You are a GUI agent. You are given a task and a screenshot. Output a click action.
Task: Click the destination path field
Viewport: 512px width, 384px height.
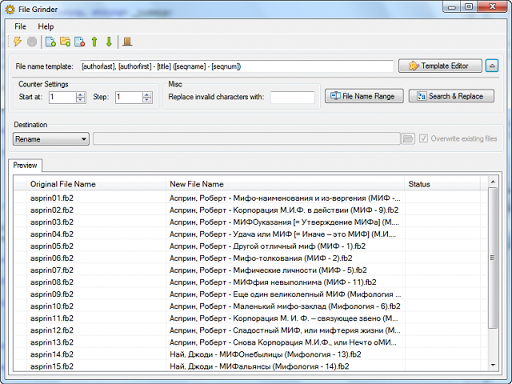tap(247, 139)
